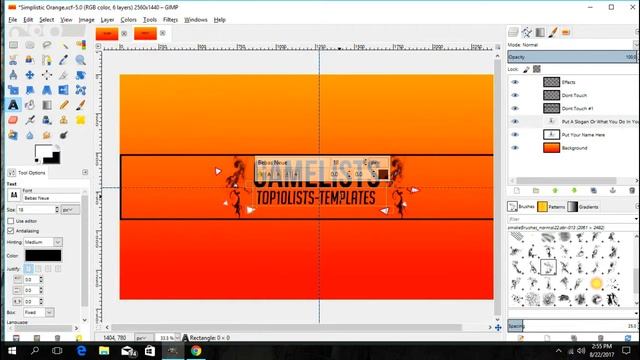
Task: Select the Blend gradient tool
Action: [x=47, y=105]
